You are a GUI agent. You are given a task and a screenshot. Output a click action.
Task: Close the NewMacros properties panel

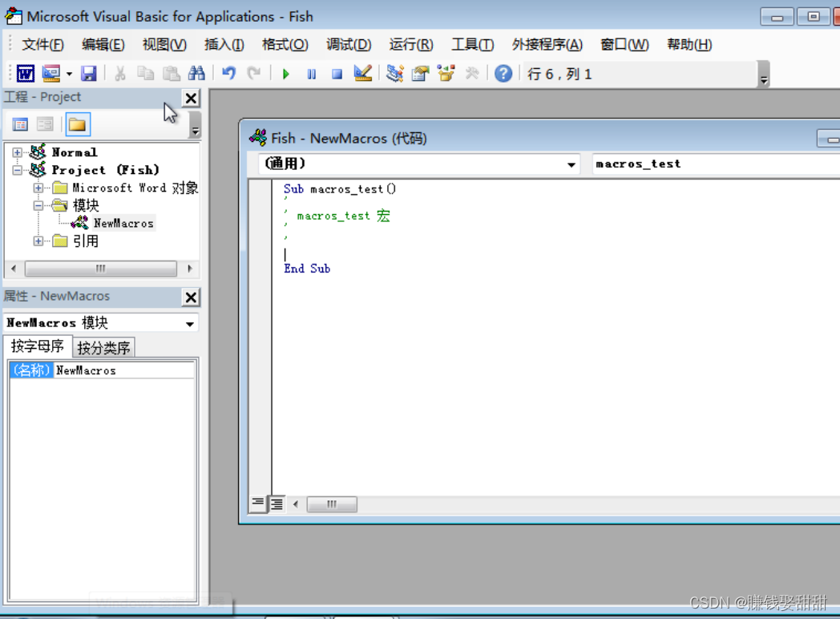click(191, 297)
